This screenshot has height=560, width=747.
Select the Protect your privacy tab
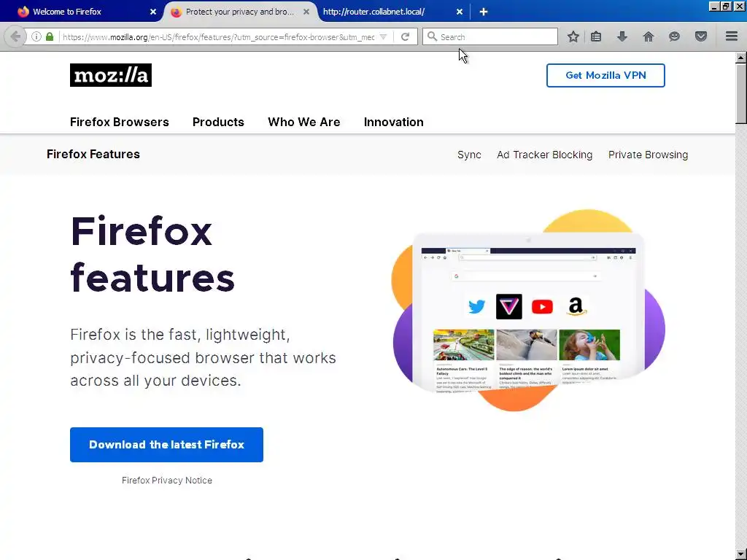[239, 12]
